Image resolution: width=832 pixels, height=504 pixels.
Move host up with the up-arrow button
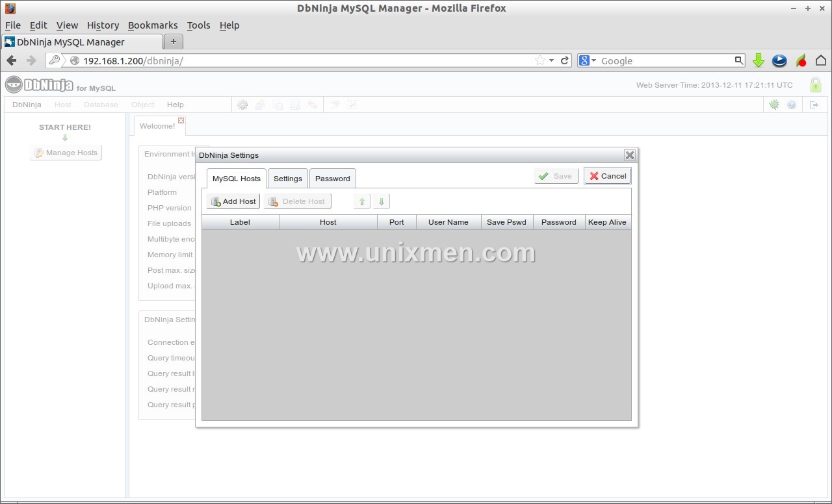point(362,201)
